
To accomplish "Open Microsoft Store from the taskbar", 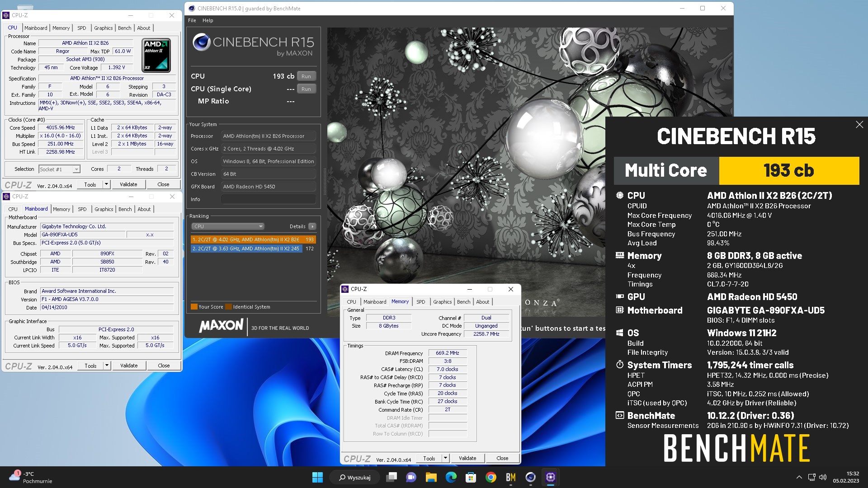I will click(x=471, y=477).
